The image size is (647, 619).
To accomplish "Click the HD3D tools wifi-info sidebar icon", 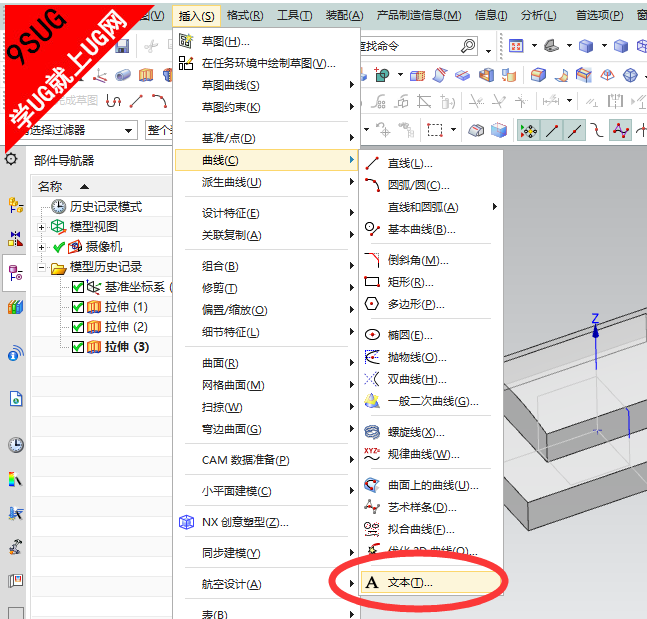I will (16, 353).
